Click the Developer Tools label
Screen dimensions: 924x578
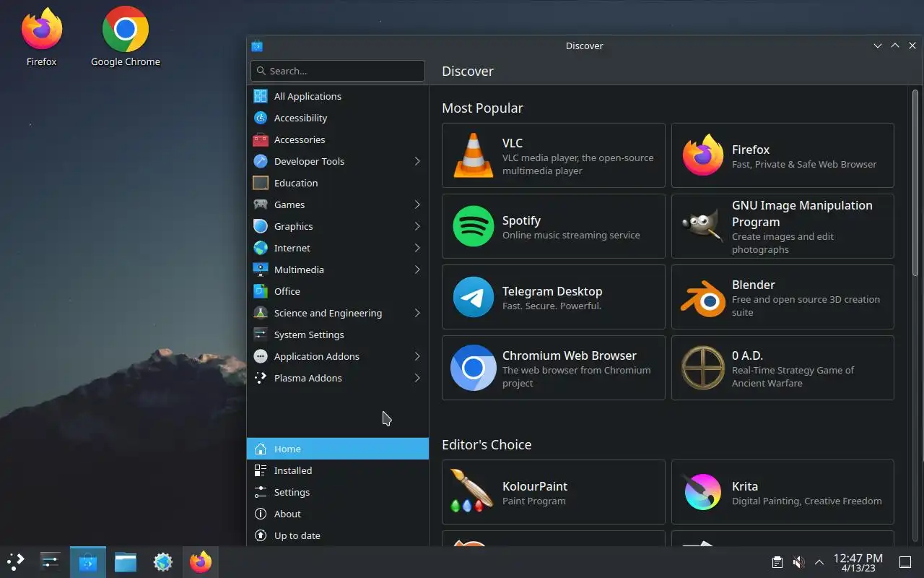[309, 161]
